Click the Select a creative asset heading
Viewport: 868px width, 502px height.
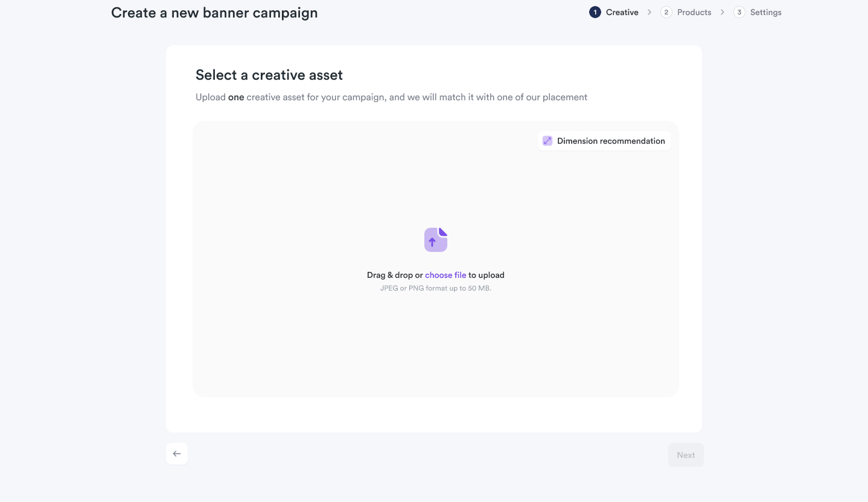pyautogui.click(x=269, y=74)
